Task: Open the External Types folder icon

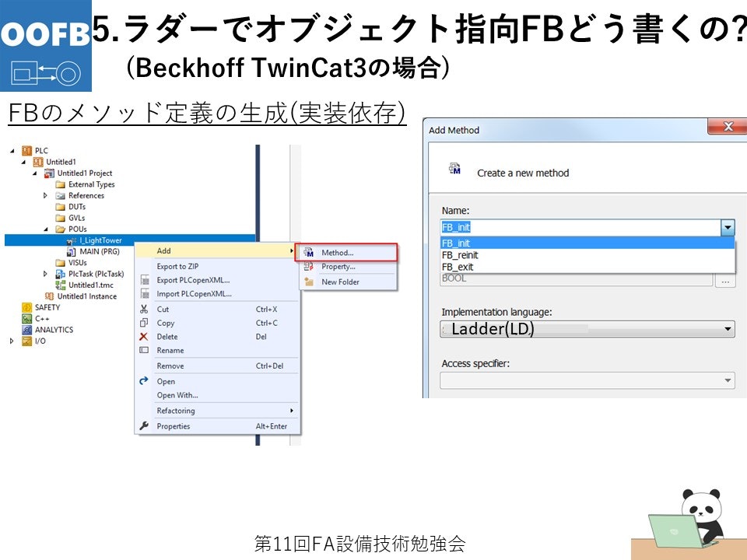Action: click(60, 185)
